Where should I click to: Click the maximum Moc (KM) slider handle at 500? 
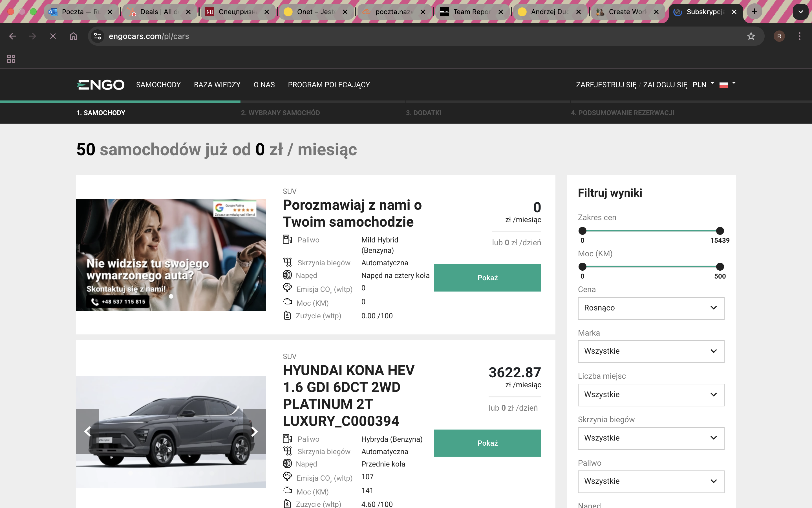720,267
